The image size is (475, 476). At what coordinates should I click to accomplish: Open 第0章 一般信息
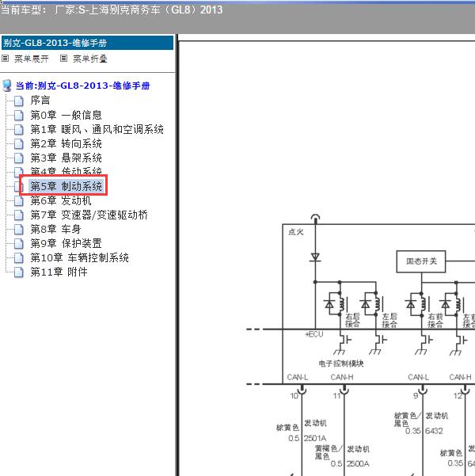tap(66, 115)
